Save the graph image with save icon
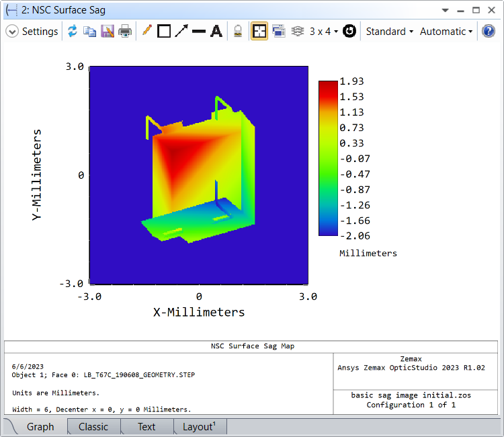This screenshot has height=437, width=504. [108, 32]
